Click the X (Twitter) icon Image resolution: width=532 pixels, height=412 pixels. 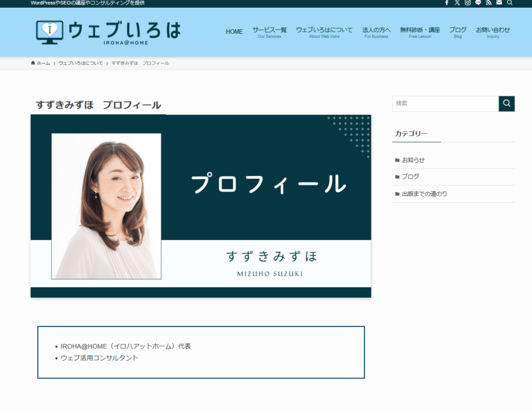(457, 3)
